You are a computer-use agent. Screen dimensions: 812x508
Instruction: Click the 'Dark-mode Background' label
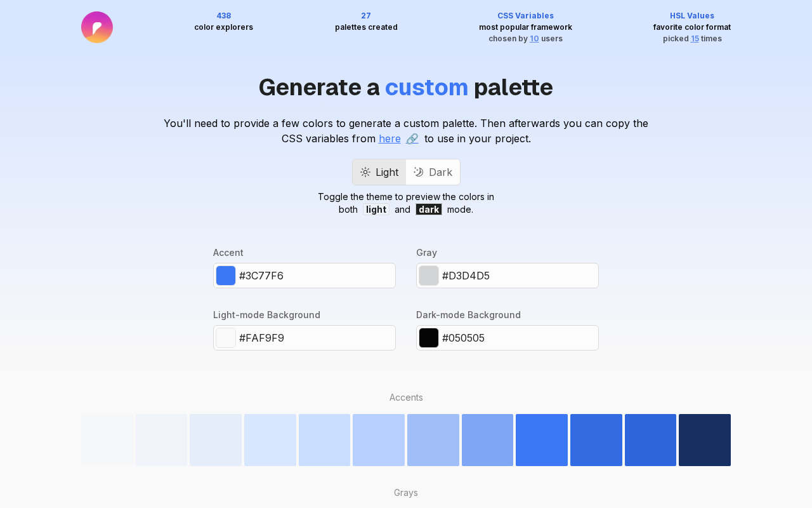click(x=468, y=315)
